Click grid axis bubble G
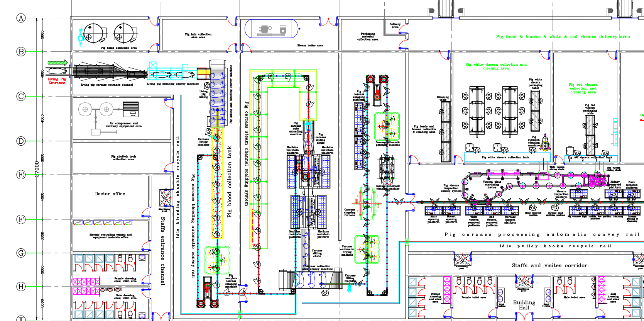 coord(21,253)
